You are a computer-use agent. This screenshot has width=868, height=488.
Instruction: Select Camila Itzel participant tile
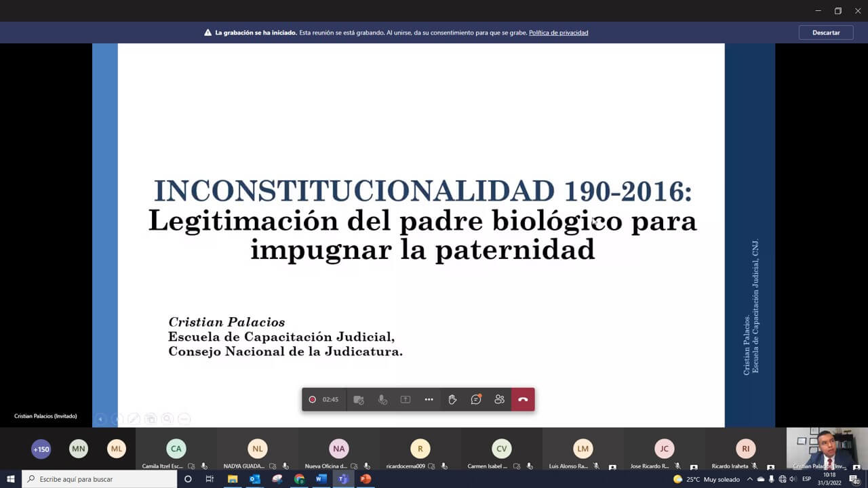click(x=176, y=450)
